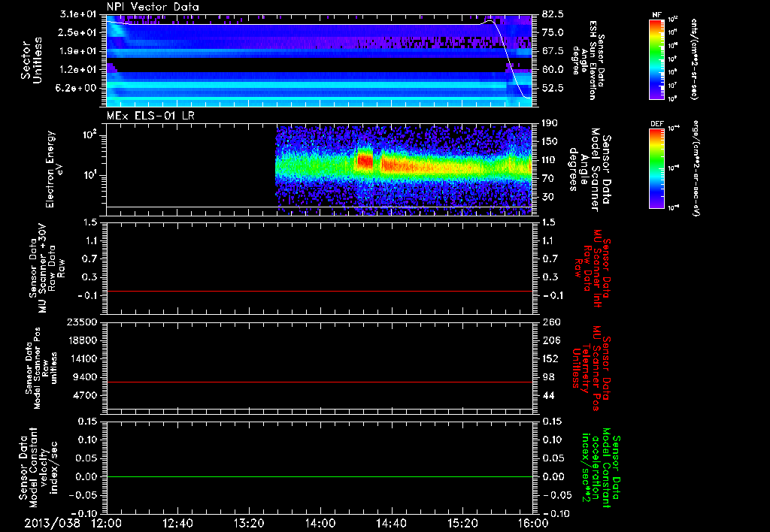Click the "Sector Unitless" axis label
This screenshot has height=532, width=770.
click(32, 60)
